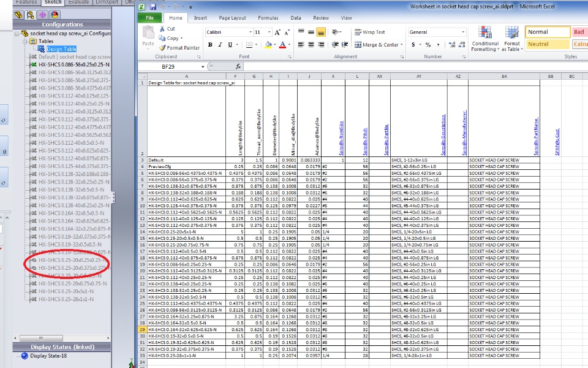Toggle Align Text Right
Viewport: 588px width, 368px height.
[x=320, y=45]
